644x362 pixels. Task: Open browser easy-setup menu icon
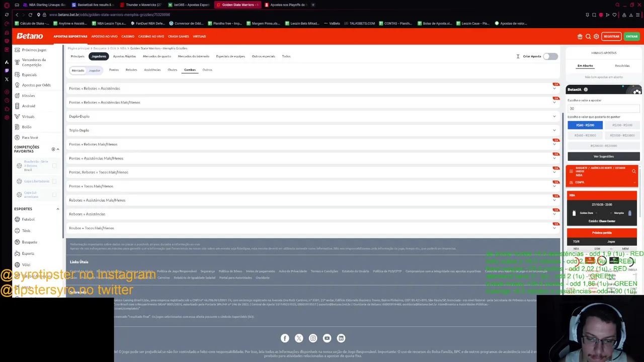coord(638,15)
